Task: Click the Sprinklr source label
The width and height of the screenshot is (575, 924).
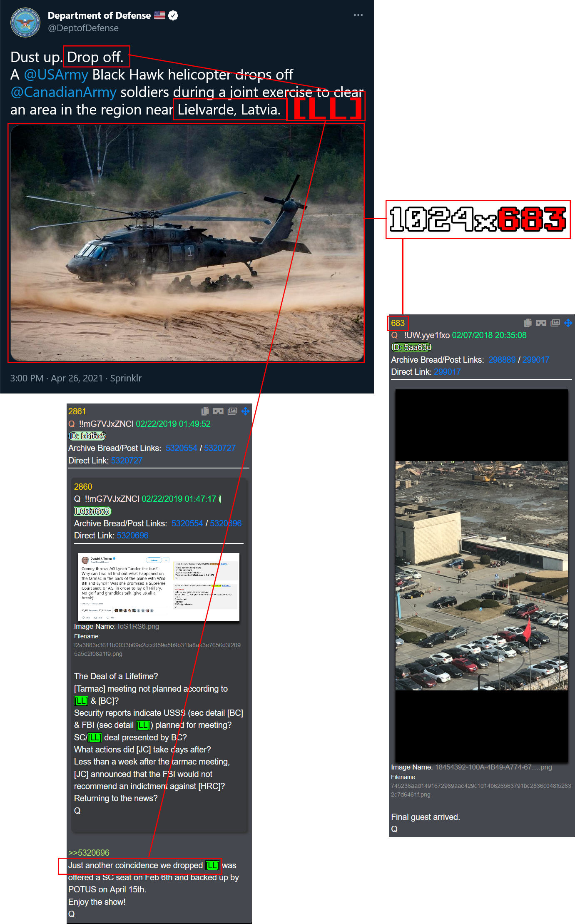Action: [126, 378]
